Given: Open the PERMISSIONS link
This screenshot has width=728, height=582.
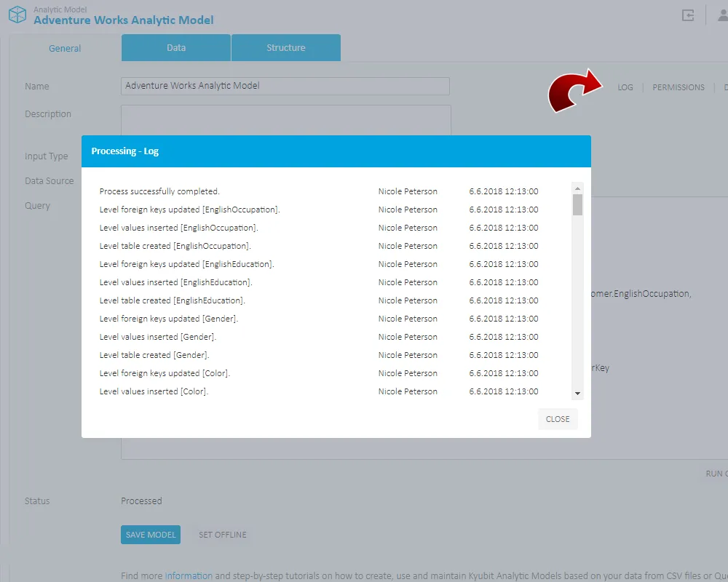Looking at the screenshot, I should coord(678,87).
